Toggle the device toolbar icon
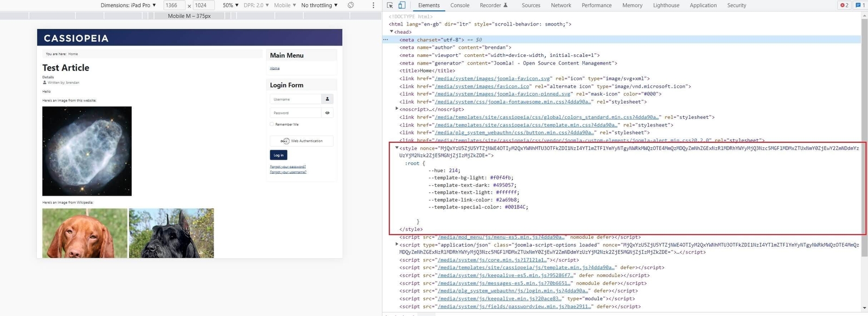Image resolution: width=868 pixels, height=316 pixels. [x=401, y=5]
